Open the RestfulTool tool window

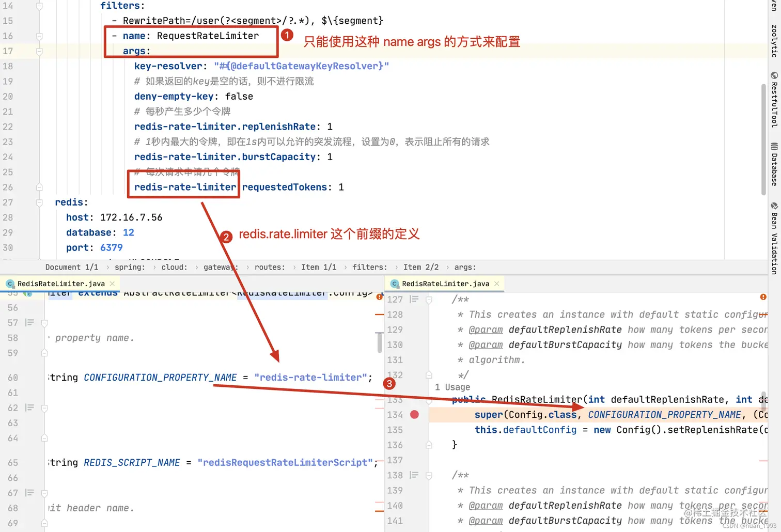point(774,99)
